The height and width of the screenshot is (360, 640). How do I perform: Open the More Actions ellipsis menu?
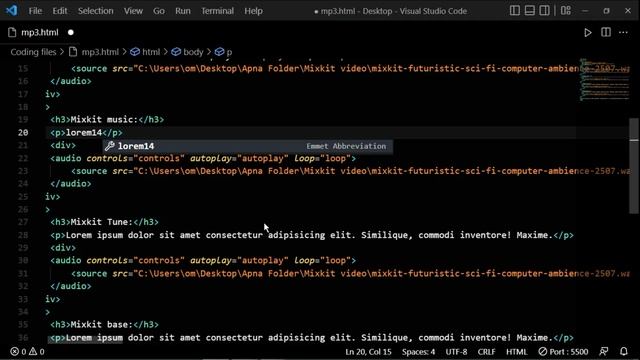[x=623, y=32]
